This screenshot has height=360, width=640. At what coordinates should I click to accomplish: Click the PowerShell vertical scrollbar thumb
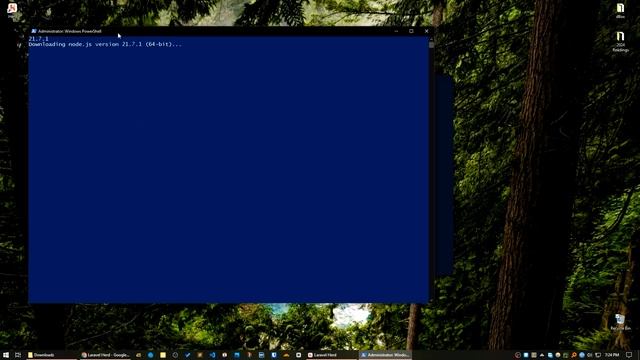click(x=431, y=44)
